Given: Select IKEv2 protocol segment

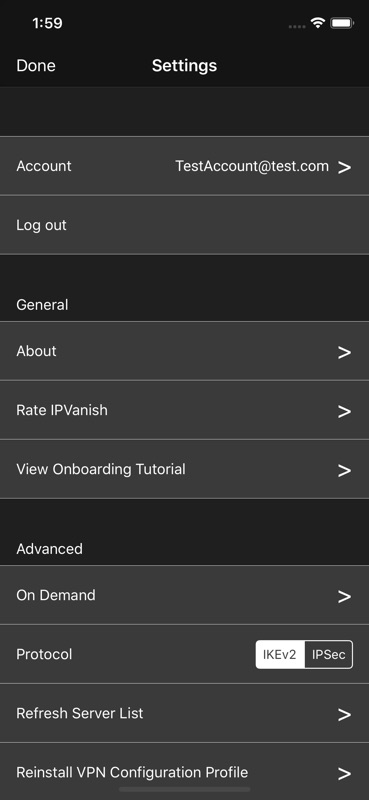Looking at the screenshot, I should point(280,655).
